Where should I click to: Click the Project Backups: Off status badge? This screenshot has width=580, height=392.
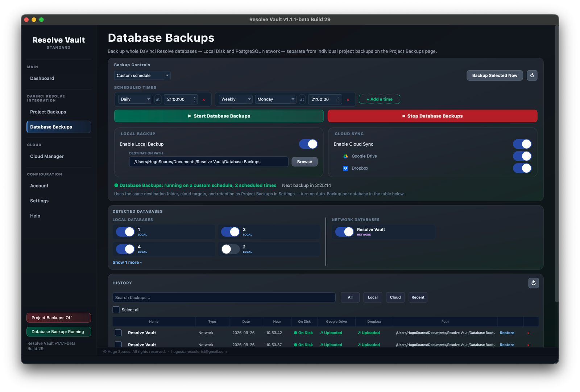click(x=59, y=318)
